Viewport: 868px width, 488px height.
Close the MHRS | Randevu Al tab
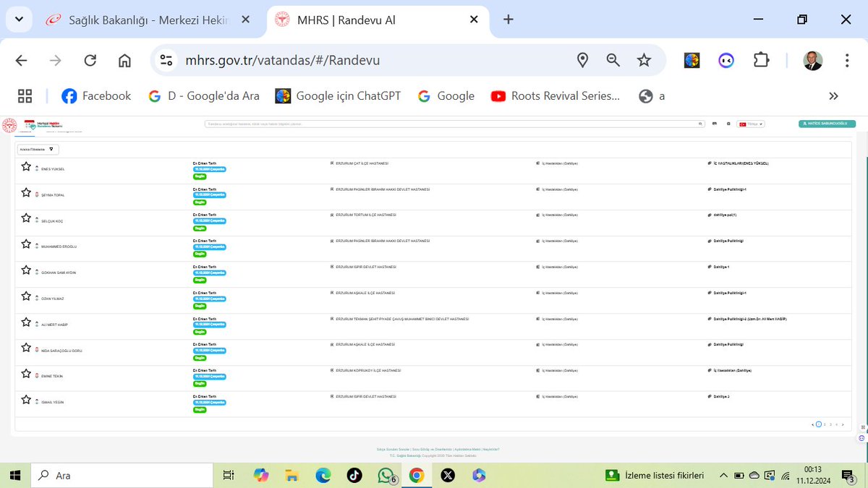pyautogui.click(x=474, y=20)
